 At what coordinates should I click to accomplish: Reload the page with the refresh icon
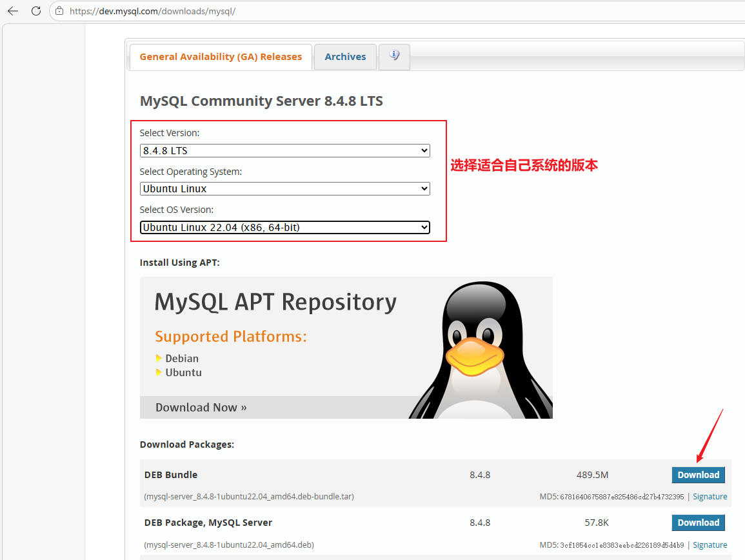coord(36,11)
